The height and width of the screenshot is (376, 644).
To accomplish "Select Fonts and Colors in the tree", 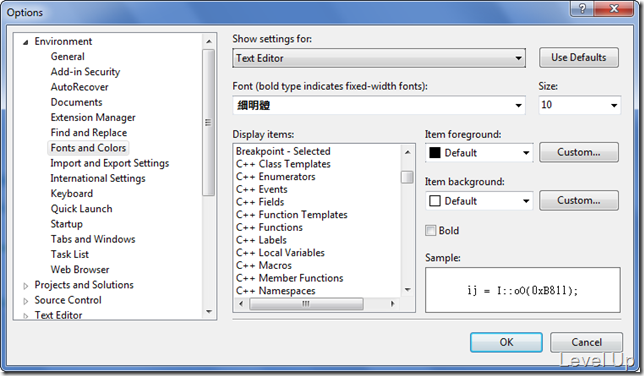I will [88, 148].
